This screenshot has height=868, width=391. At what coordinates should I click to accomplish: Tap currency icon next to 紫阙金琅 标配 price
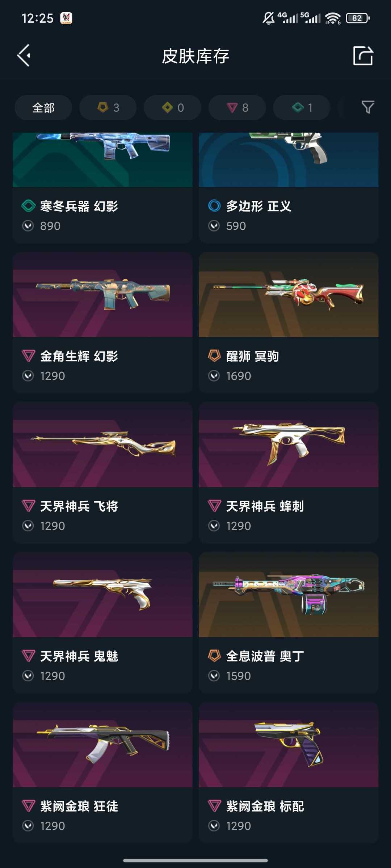coord(214,826)
